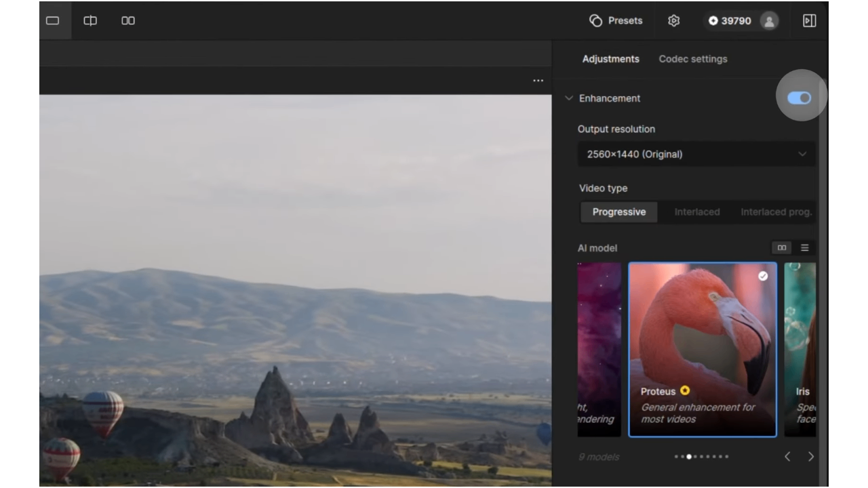Click the Proteus credit coin badge
Viewport: 868px width, 488px height.
point(685,390)
